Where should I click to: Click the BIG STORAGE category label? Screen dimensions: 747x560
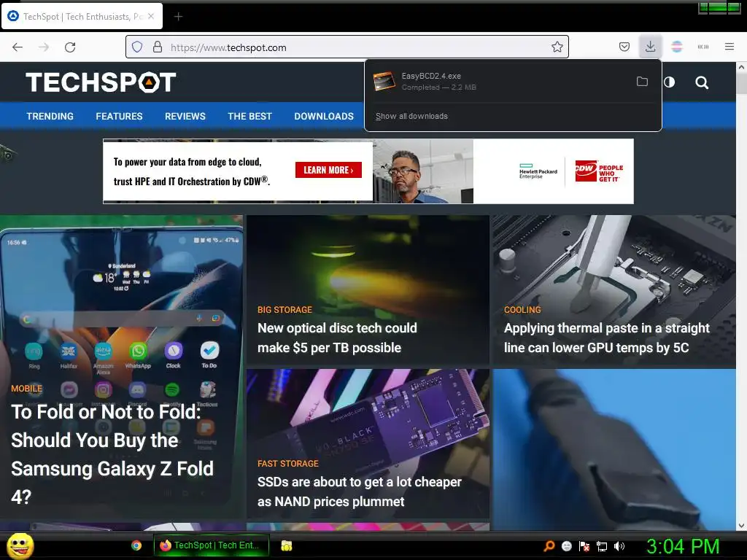[x=285, y=309]
